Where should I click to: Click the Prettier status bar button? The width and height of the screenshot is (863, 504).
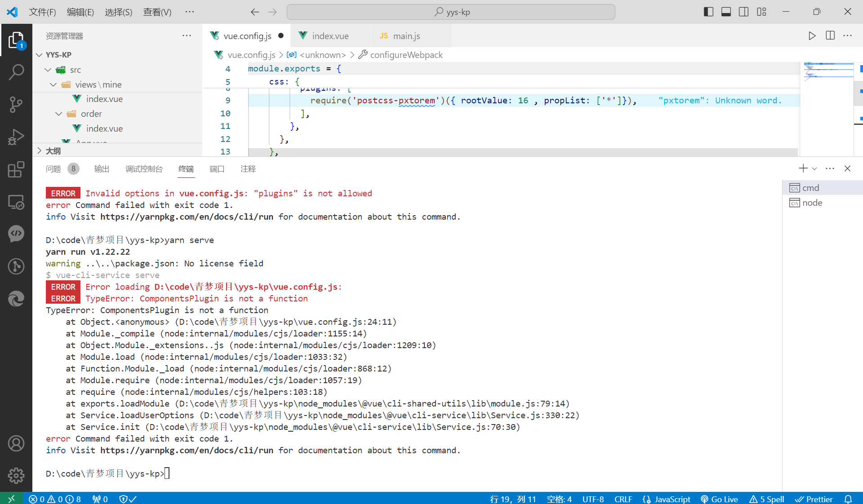814,499
